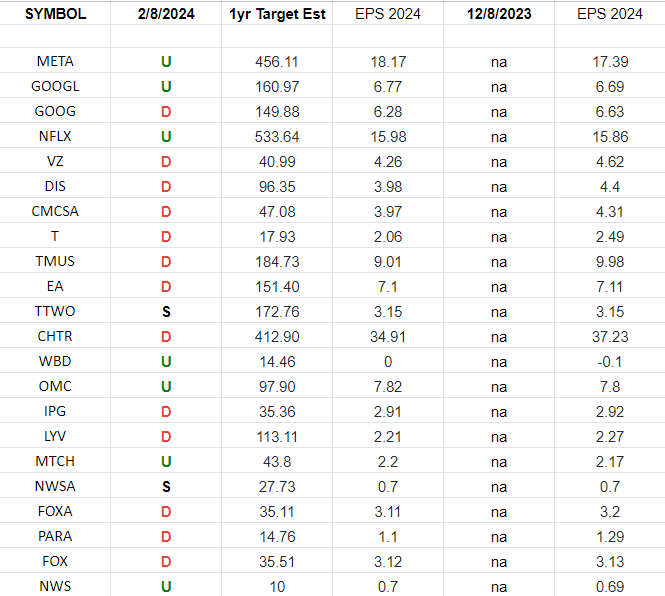Select the EPS value 1.29
The image size is (665, 596).
(610, 537)
